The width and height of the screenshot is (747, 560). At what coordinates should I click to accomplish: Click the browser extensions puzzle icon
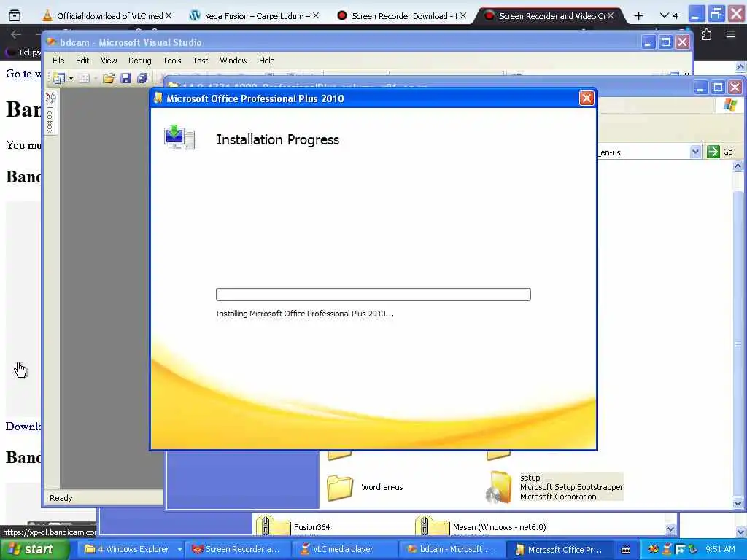click(706, 34)
